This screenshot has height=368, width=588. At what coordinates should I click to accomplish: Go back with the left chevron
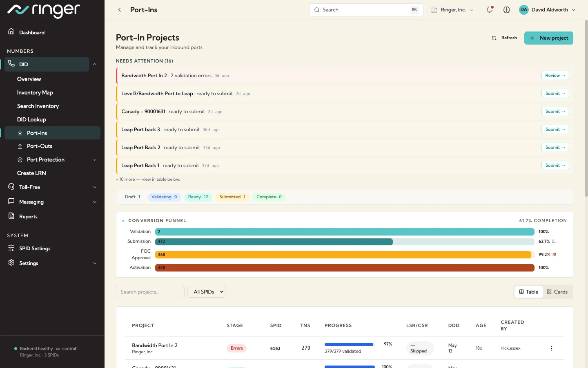pyautogui.click(x=120, y=10)
